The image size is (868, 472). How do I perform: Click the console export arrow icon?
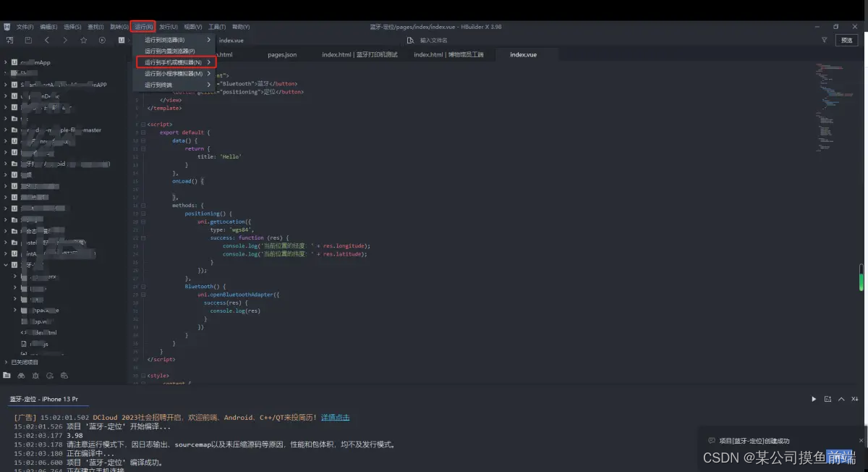(x=827, y=399)
